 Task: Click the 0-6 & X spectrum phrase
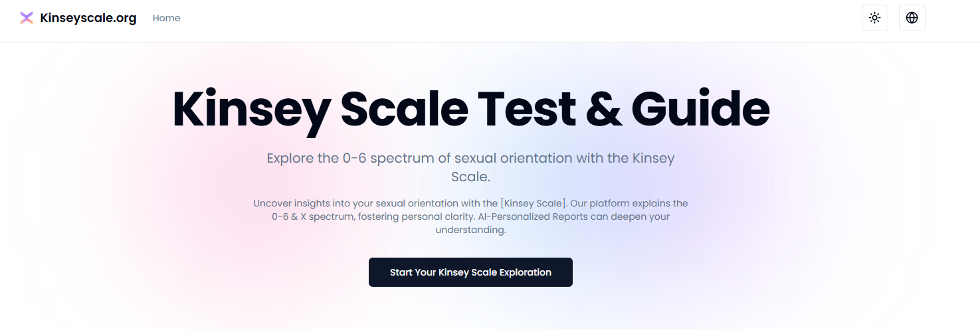pyautogui.click(x=313, y=216)
